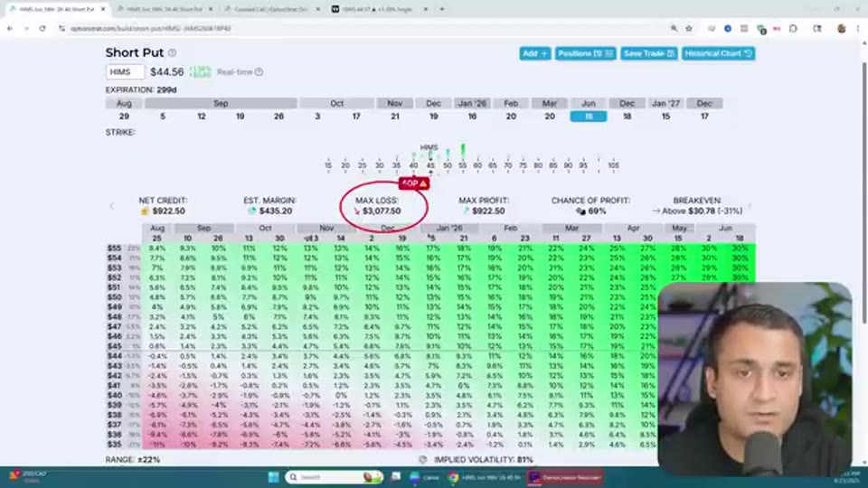This screenshot has width=868, height=488.
Task: Click the Est. Margin $435.20 value
Action: pos(276,211)
